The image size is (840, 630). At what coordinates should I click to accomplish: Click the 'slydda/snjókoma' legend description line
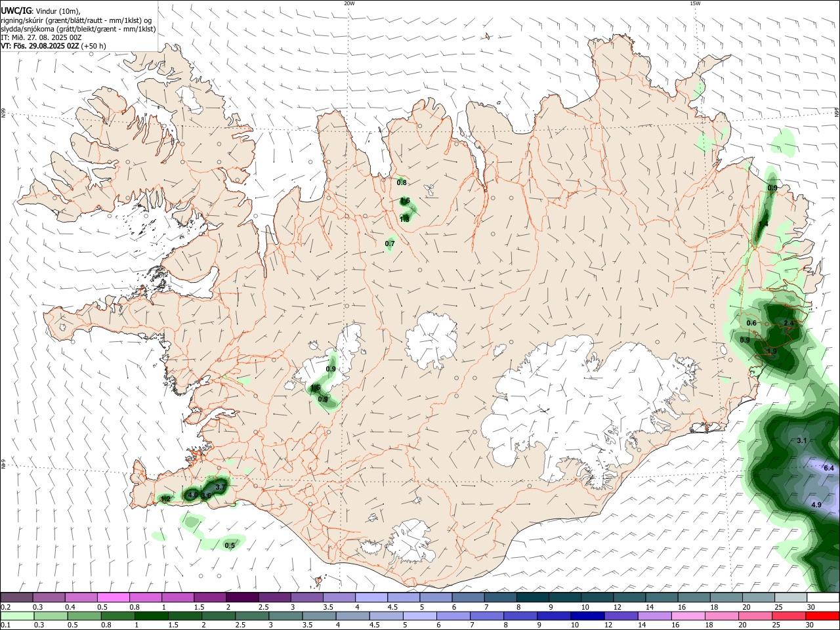coord(78,29)
